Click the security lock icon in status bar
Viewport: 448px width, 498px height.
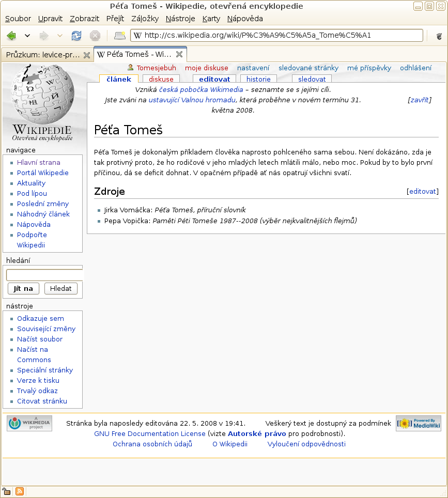pyautogui.click(x=6, y=491)
